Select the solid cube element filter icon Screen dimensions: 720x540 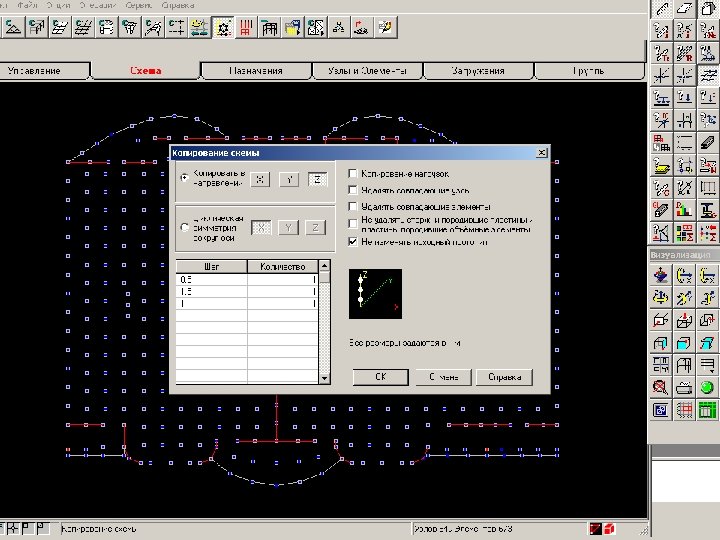[x=708, y=9]
